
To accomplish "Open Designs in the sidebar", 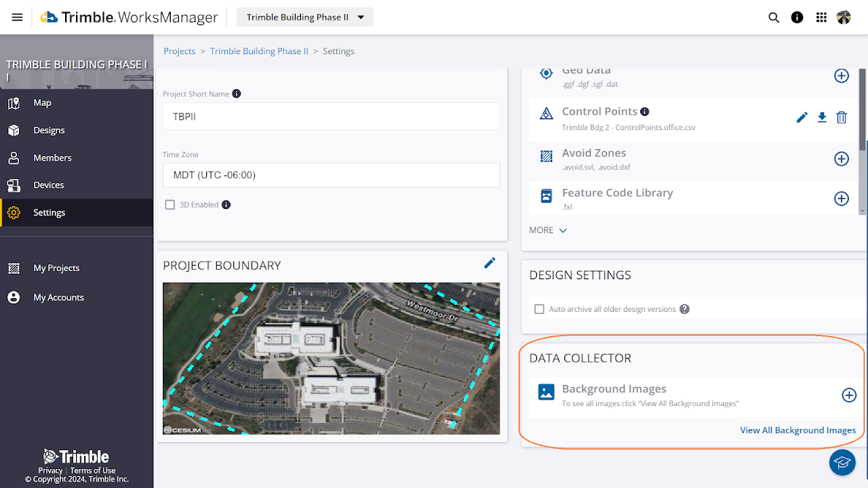I will coord(77,130).
